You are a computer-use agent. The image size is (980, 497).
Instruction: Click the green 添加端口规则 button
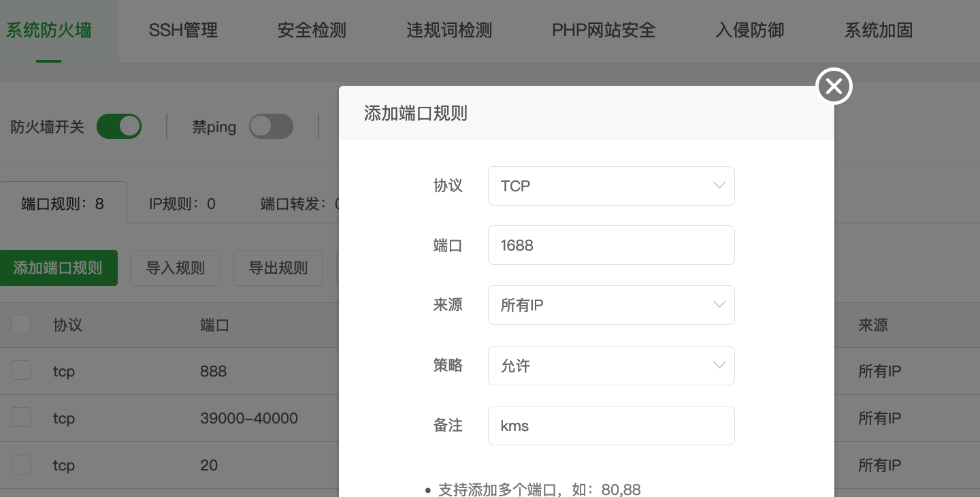pos(58,268)
